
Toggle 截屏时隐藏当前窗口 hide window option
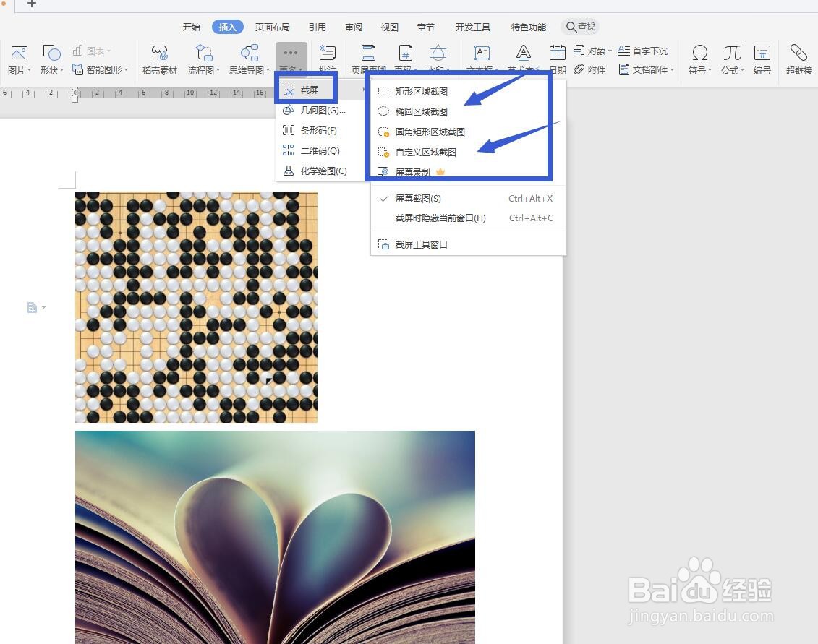(441, 218)
